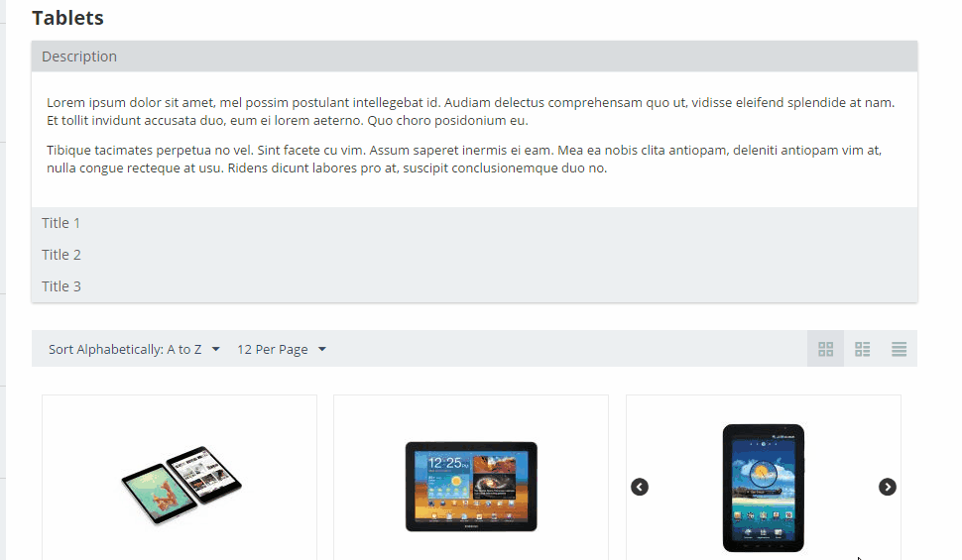
Task: Show next image with right arrow
Action: pos(888,487)
